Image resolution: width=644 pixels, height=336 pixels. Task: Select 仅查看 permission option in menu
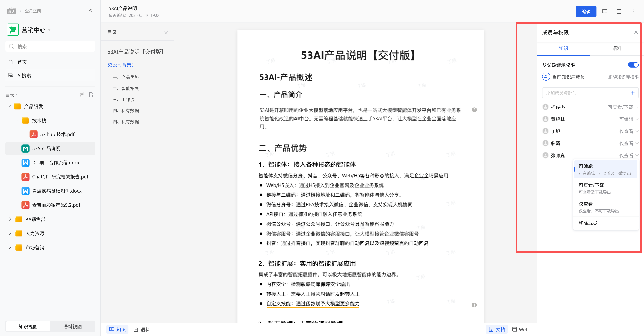pyautogui.click(x=586, y=204)
